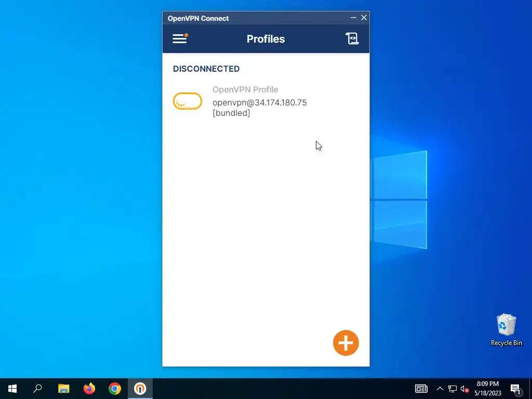Toggle the OpenVPN Profile connection switch
This screenshot has height=399, width=532.
coord(187,101)
